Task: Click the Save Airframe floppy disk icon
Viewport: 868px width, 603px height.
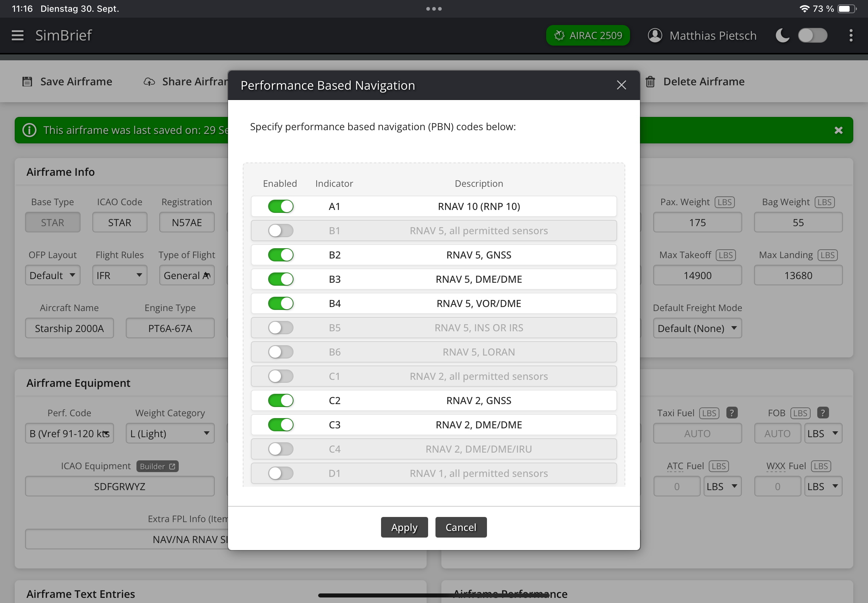Action: point(27,82)
